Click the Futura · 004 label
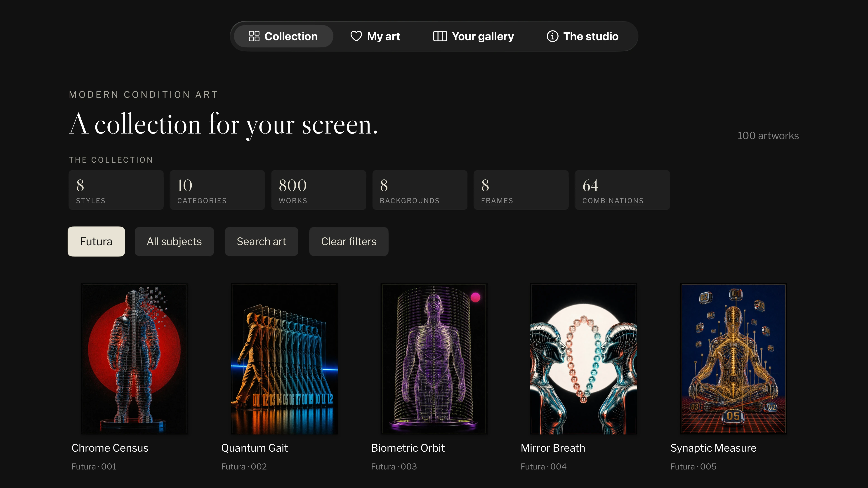The width and height of the screenshot is (868, 488). click(543, 467)
